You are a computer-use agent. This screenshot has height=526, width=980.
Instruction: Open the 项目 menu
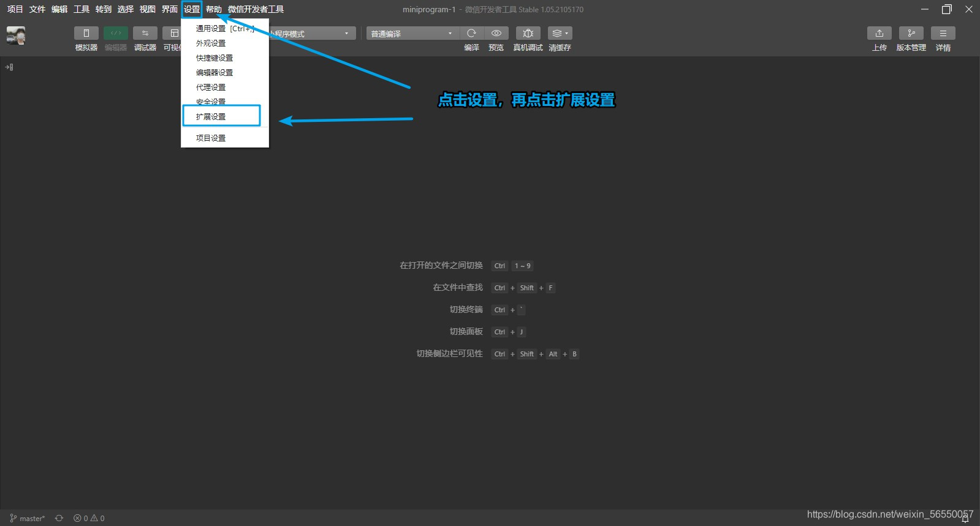pos(15,9)
